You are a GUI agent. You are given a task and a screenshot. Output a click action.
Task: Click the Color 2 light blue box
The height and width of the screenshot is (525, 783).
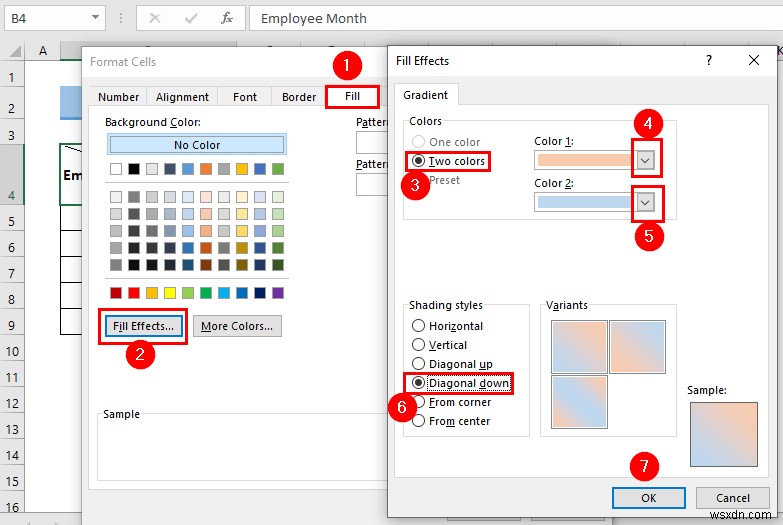pos(585,202)
